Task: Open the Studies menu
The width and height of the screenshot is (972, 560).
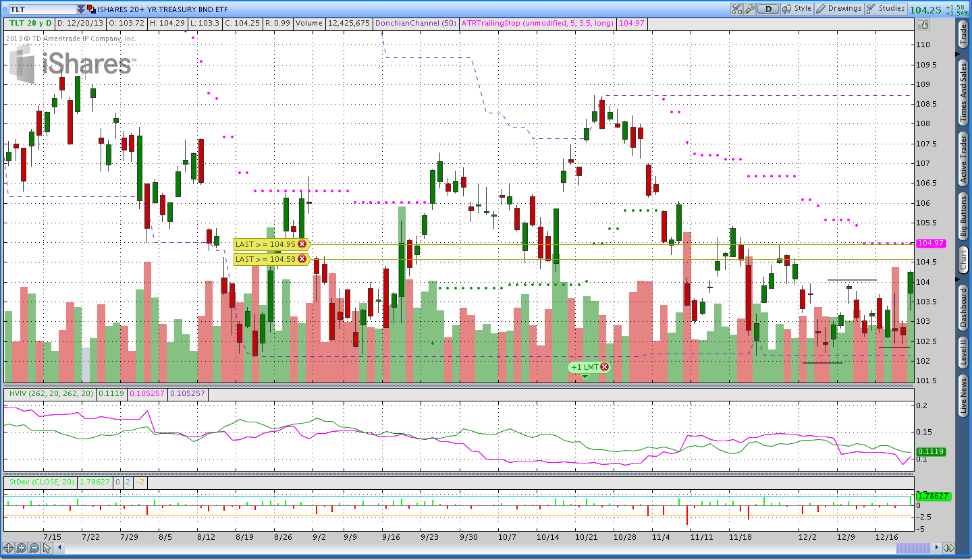Action: click(x=886, y=9)
